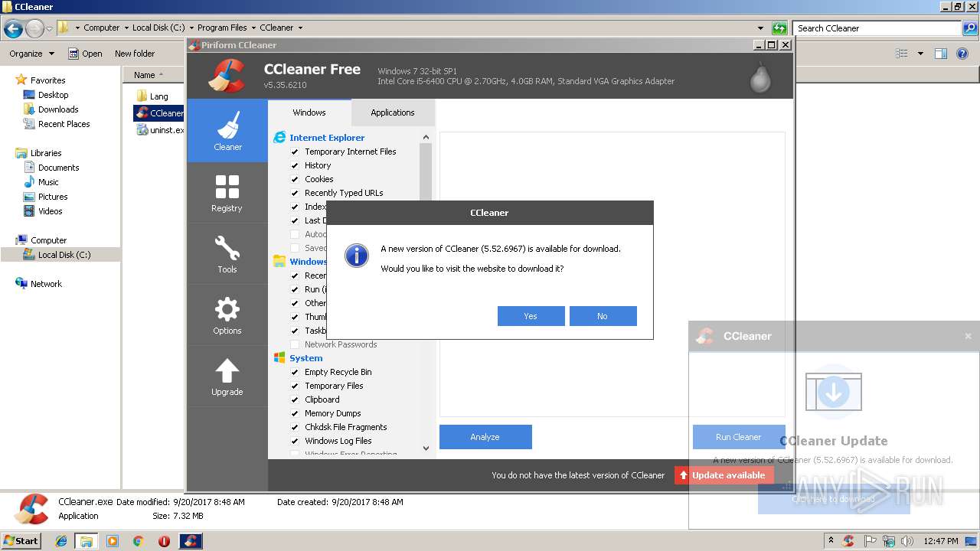
Task: Open the address bar history dropdown arrow
Action: [x=760, y=28]
